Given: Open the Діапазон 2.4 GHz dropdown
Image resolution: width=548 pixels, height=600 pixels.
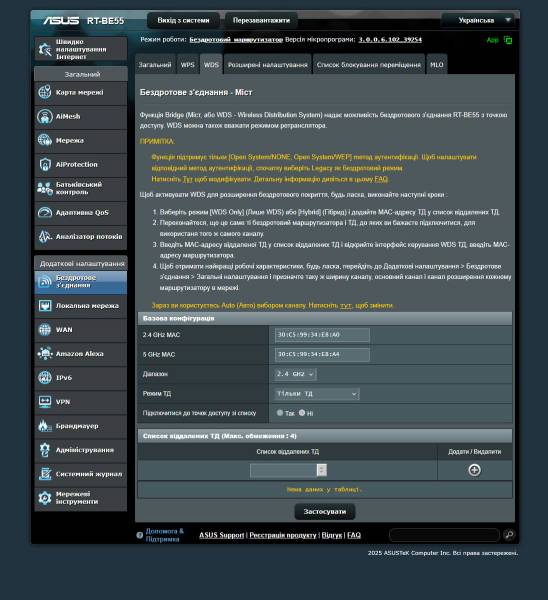Looking at the screenshot, I should pos(295,374).
